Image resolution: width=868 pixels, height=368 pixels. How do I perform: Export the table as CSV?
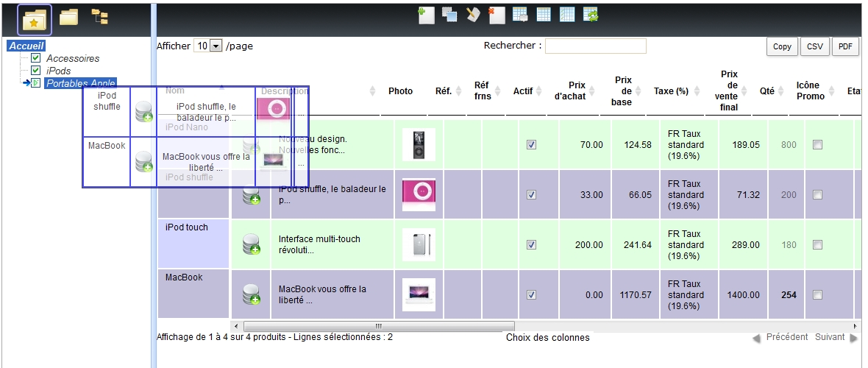(x=815, y=46)
